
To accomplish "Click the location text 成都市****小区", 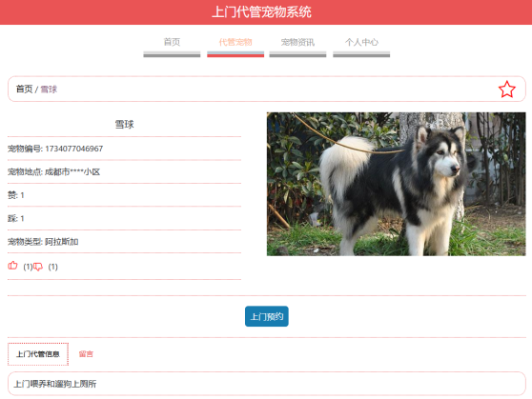I will pyautogui.click(x=72, y=171).
